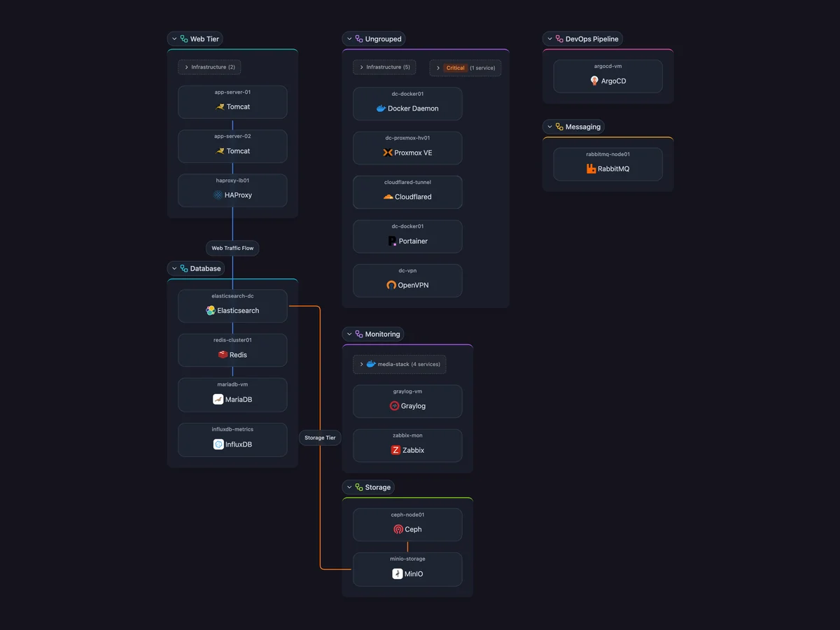Click the InfluxDB logo icon

coord(218,444)
